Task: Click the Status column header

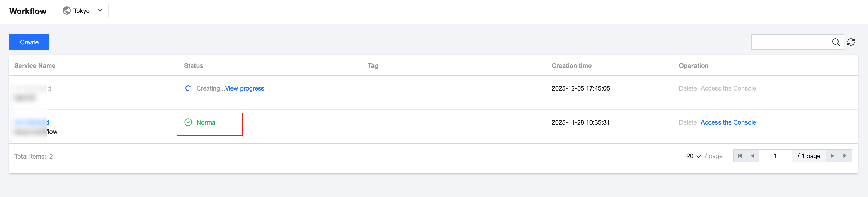Action: tap(193, 65)
